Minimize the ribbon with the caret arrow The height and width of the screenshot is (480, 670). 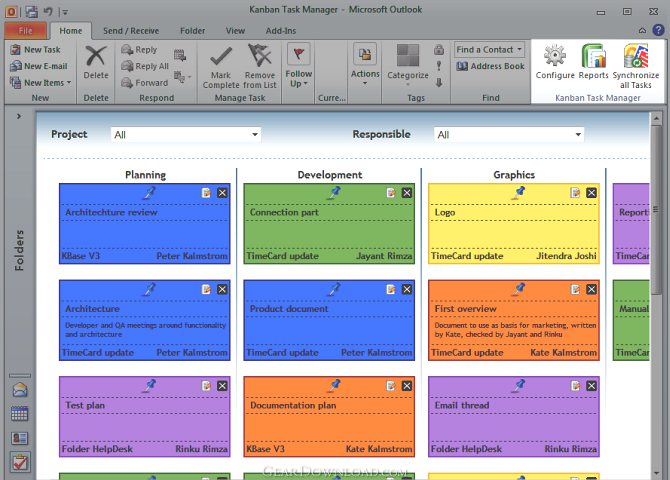[x=642, y=30]
